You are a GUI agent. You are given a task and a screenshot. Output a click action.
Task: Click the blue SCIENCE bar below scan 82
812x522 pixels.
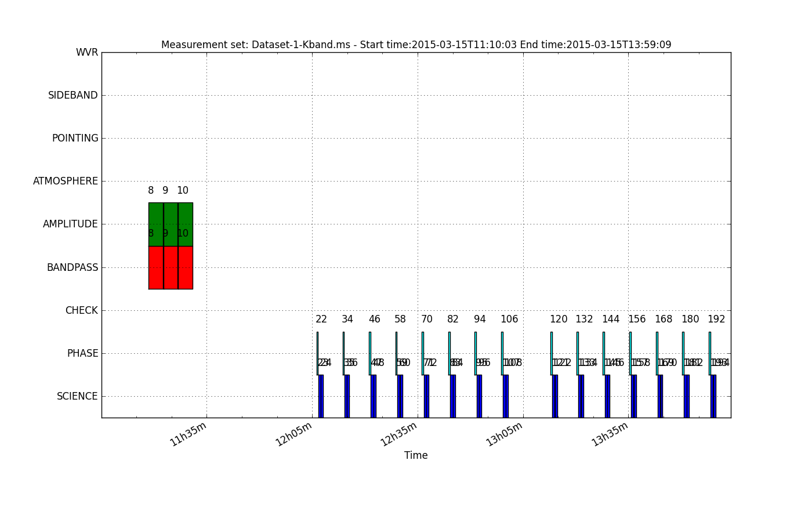coord(452,396)
